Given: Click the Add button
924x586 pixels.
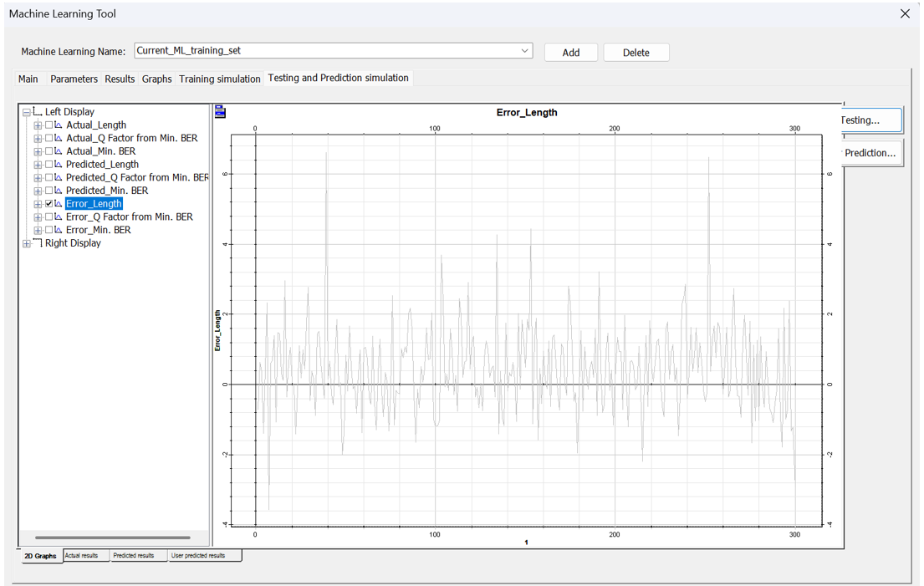Looking at the screenshot, I should tap(570, 53).
